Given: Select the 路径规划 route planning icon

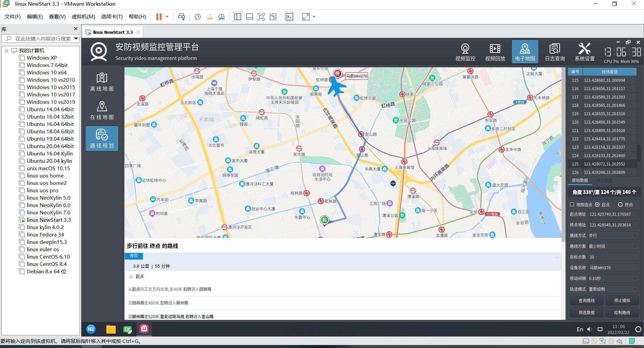Looking at the screenshot, I should click(102, 138).
